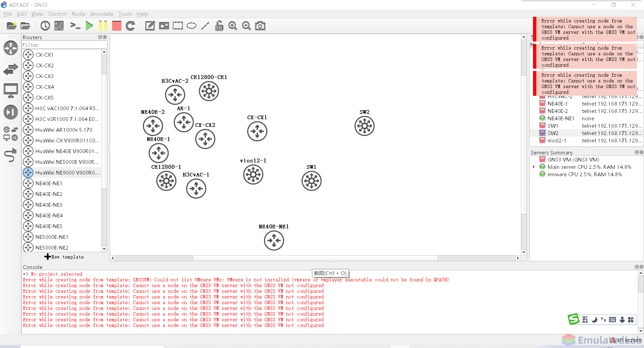Click the routers list scroll down arrow
This screenshot has width=644, height=348.
[104, 249]
